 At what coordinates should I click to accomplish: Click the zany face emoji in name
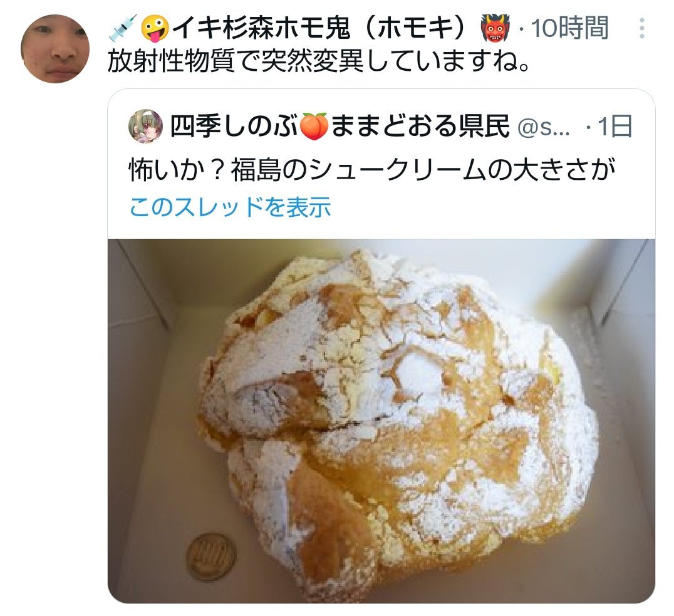155,28
